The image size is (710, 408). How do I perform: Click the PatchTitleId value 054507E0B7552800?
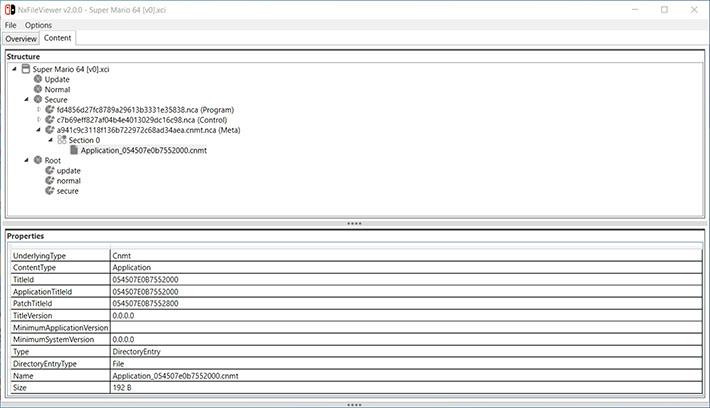145,303
